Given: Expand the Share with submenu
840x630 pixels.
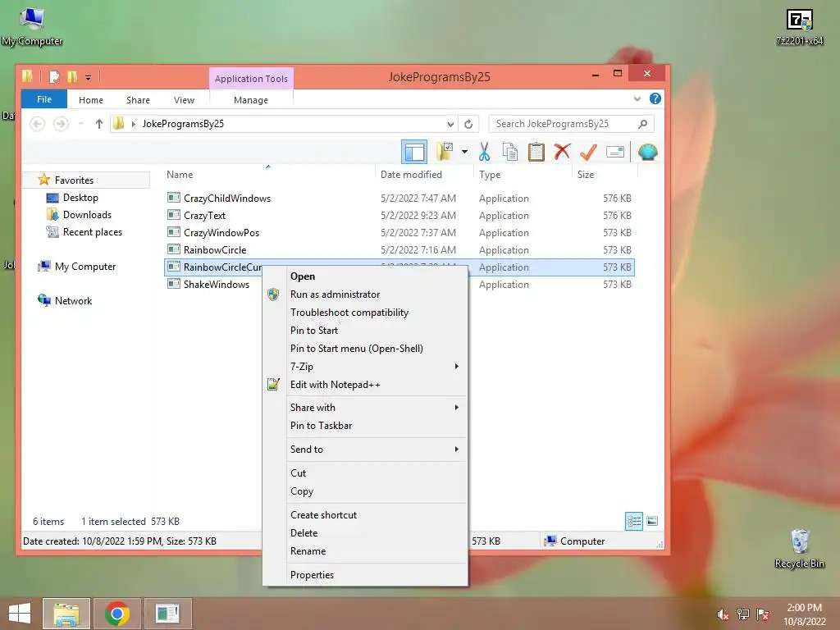Looking at the screenshot, I should click(365, 408).
